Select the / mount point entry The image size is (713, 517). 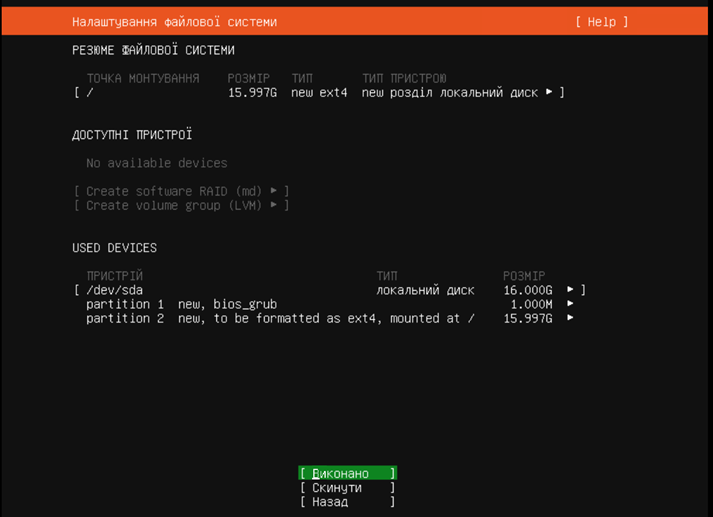tap(90, 92)
